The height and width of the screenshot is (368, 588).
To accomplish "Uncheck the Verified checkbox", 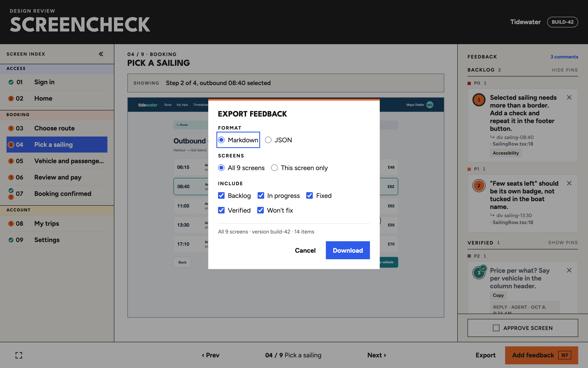I will point(221,210).
